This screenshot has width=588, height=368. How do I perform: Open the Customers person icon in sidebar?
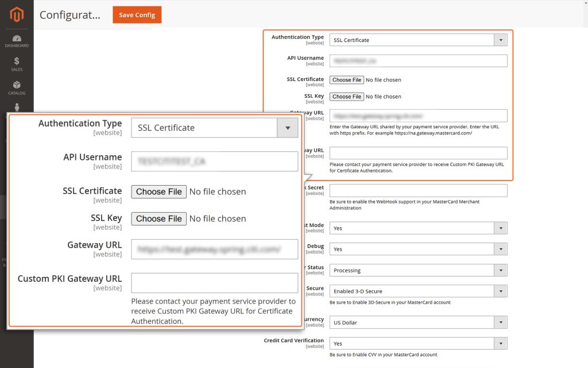click(x=17, y=108)
